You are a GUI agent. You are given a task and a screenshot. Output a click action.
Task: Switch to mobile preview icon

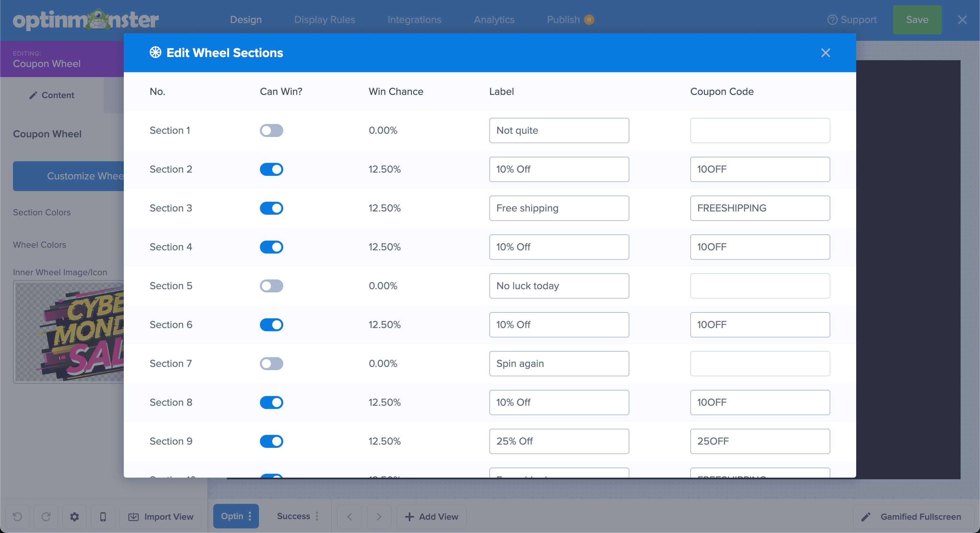(103, 517)
